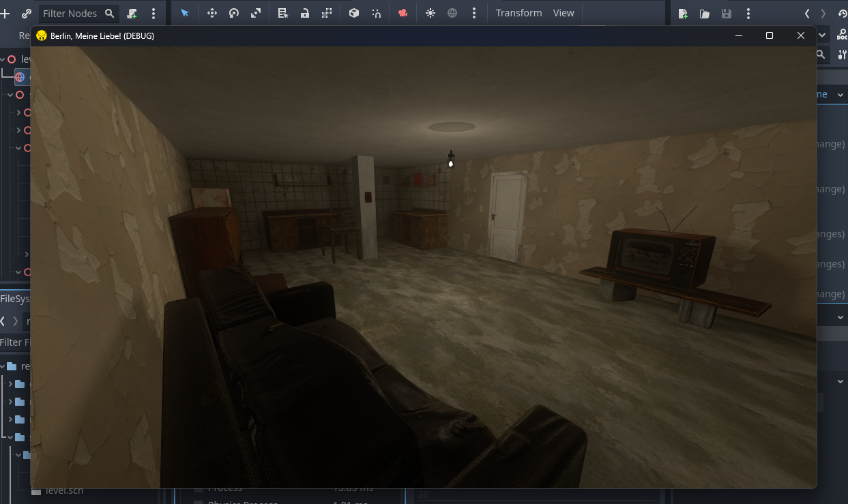The height and width of the screenshot is (504, 848).
Task: Collapse the level root node in scene tree
Action: [x=3, y=59]
